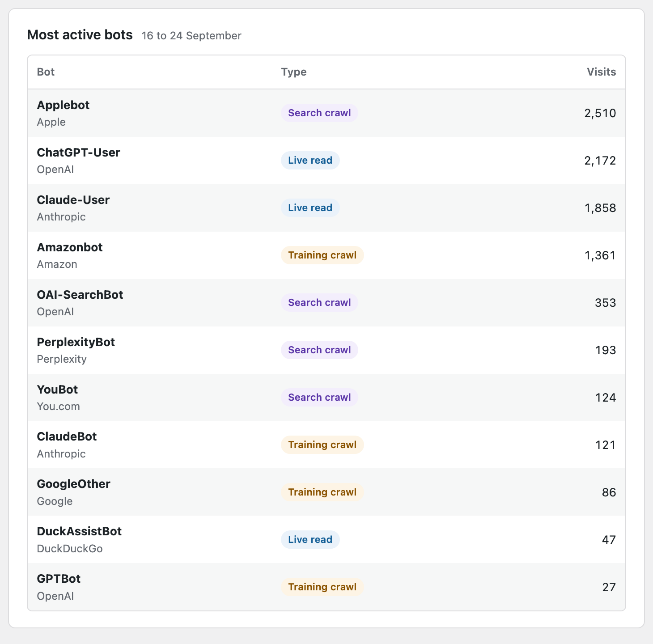
Task: Click the Perplexity company label
Action: tap(62, 359)
